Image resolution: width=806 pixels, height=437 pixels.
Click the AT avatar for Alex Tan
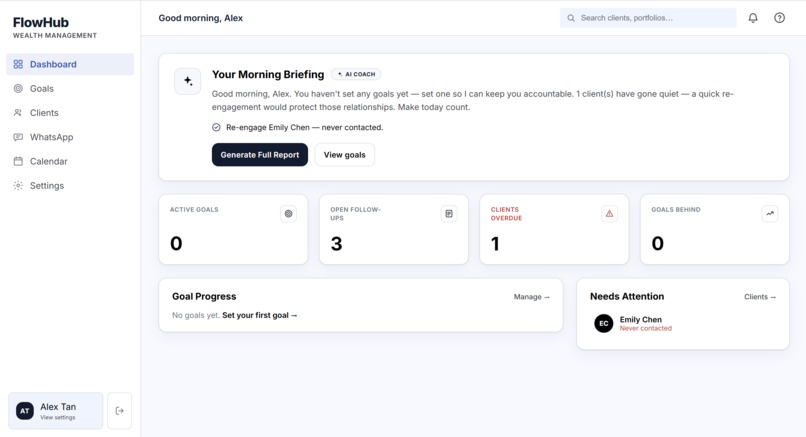[25, 411]
